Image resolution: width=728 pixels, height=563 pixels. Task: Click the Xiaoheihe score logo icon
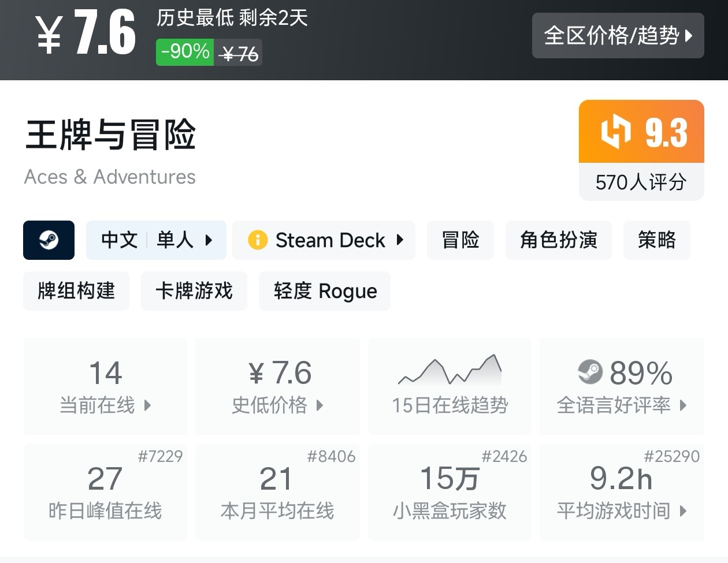click(615, 132)
